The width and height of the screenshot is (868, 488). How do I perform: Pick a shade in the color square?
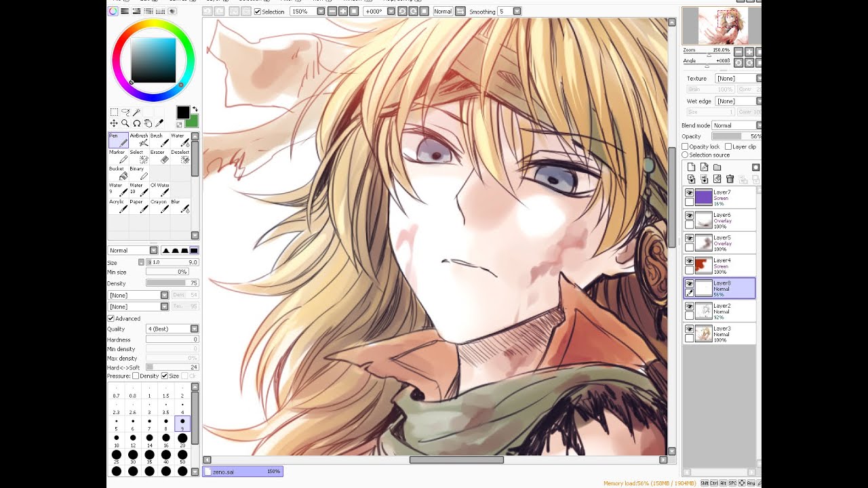click(x=153, y=60)
